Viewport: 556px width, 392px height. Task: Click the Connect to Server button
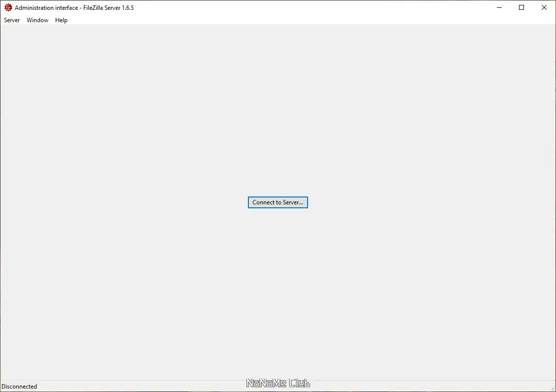pos(278,202)
